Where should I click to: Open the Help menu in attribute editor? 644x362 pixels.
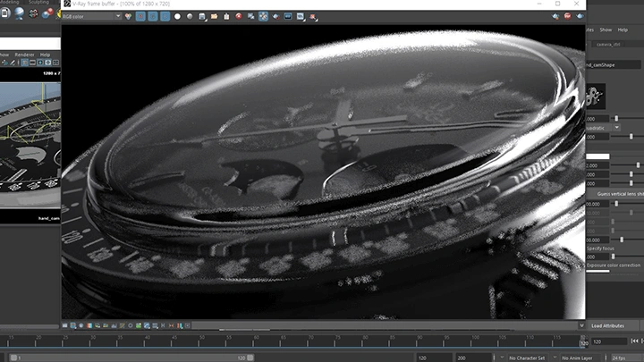[x=623, y=30]
